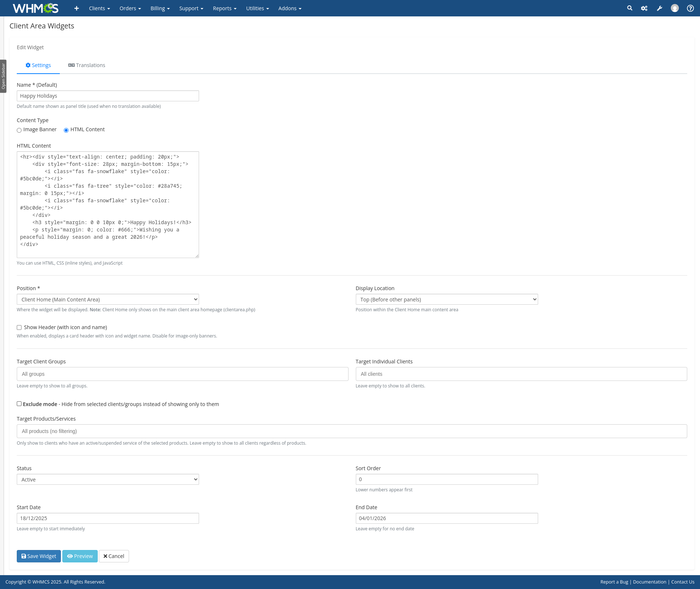Open the Display Location dropdown
The width and height of the screenshot is (700, 589).
447,299
